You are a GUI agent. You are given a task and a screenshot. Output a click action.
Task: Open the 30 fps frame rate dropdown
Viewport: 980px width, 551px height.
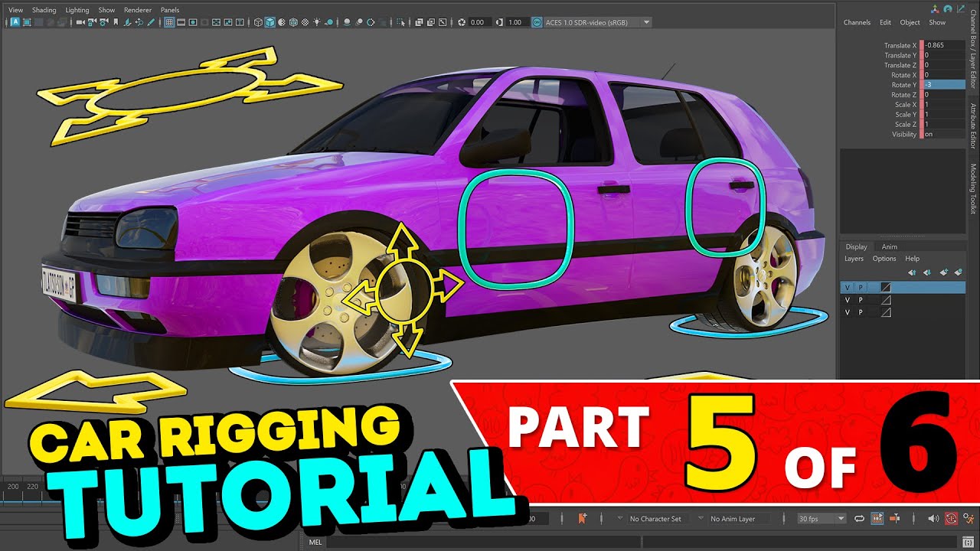[x=822, y=518]
